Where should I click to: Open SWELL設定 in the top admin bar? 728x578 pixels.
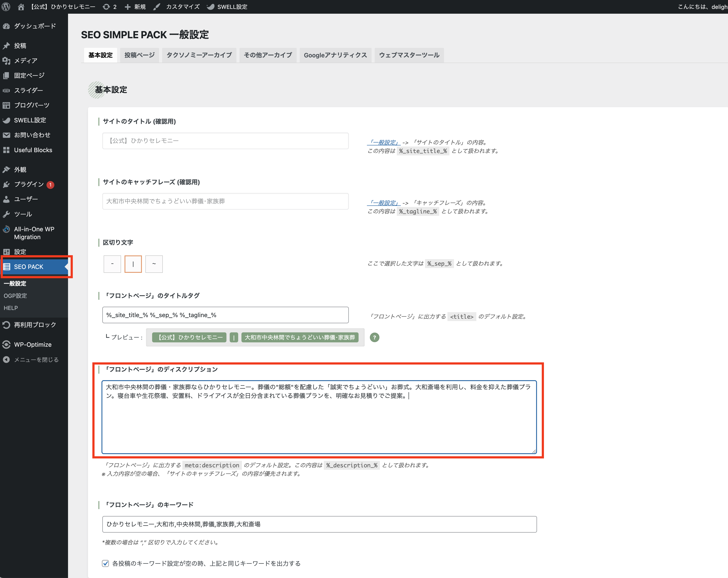[x=227, y=7]
